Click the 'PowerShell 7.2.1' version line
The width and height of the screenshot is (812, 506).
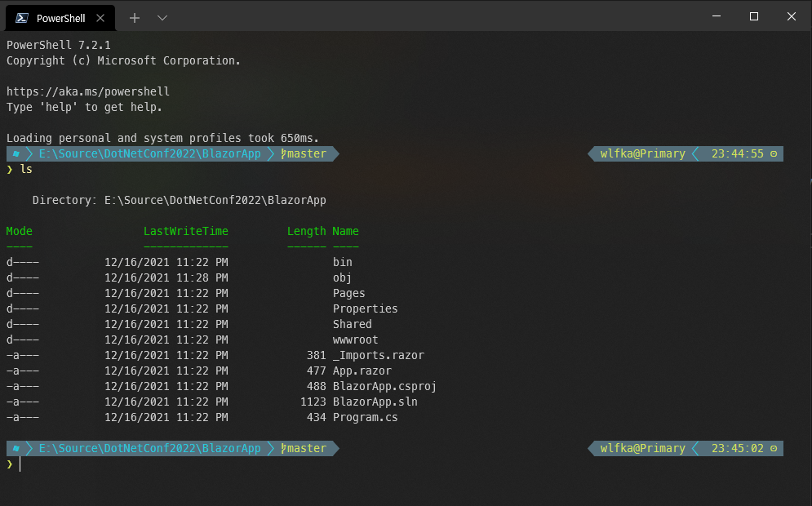click(x=59, y=45)
